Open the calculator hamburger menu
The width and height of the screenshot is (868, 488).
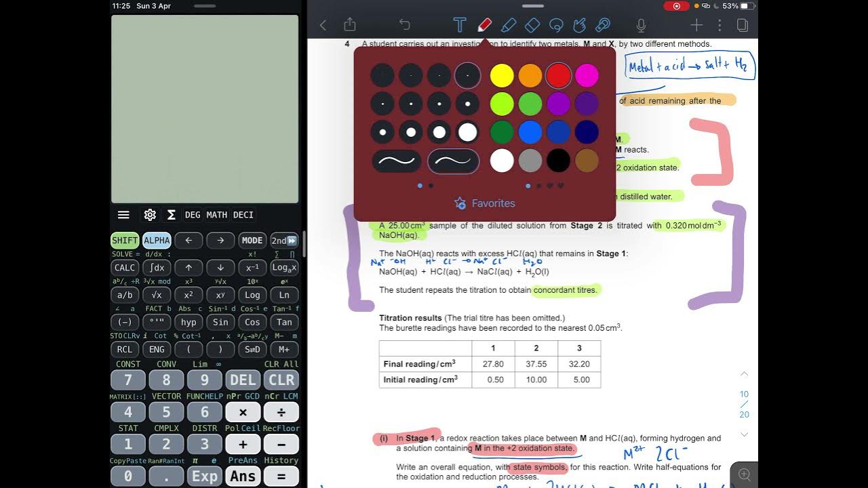(123, 215)
